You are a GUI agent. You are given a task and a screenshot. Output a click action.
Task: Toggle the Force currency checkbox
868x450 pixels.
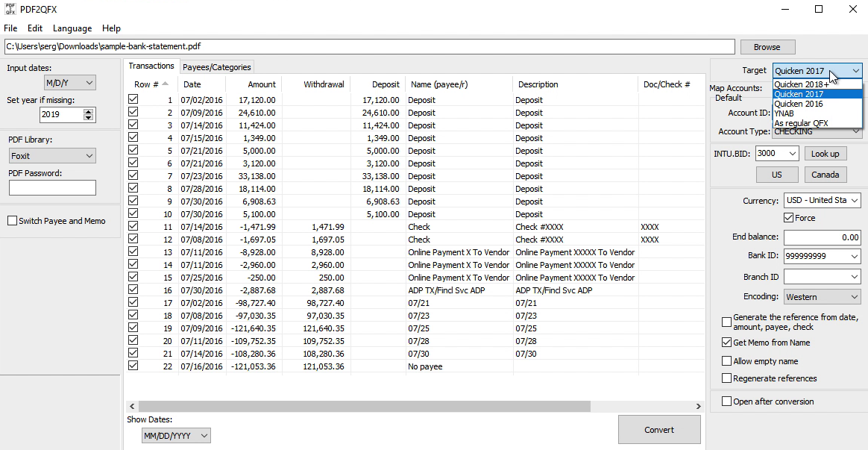789,218
